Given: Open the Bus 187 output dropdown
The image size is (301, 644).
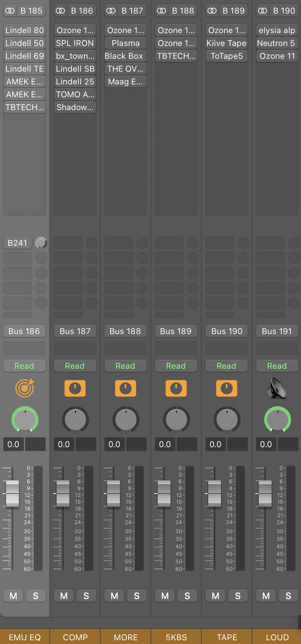Looking at the screenshot, I should coord(75,331).
